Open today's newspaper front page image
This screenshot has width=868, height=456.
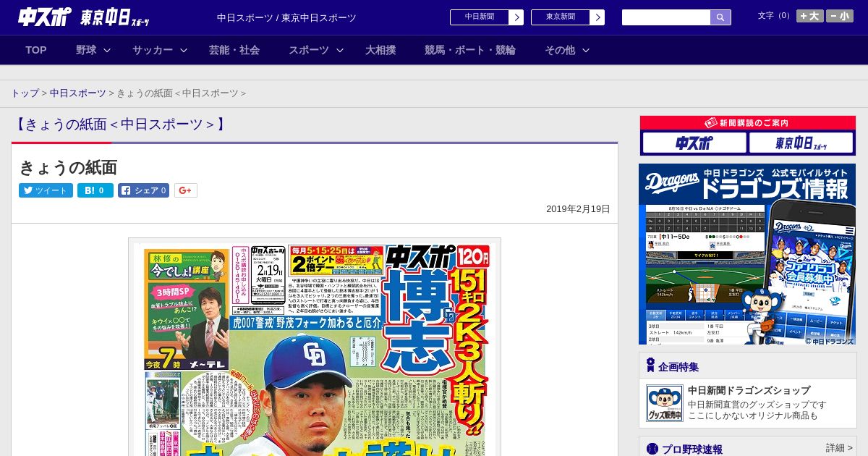315,347
